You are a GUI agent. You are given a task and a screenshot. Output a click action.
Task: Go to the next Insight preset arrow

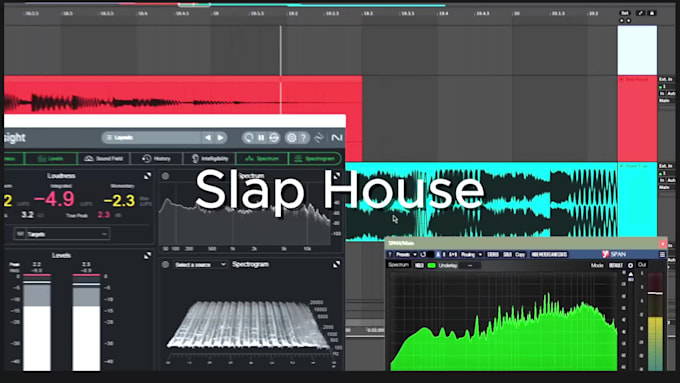pos(221,137)
